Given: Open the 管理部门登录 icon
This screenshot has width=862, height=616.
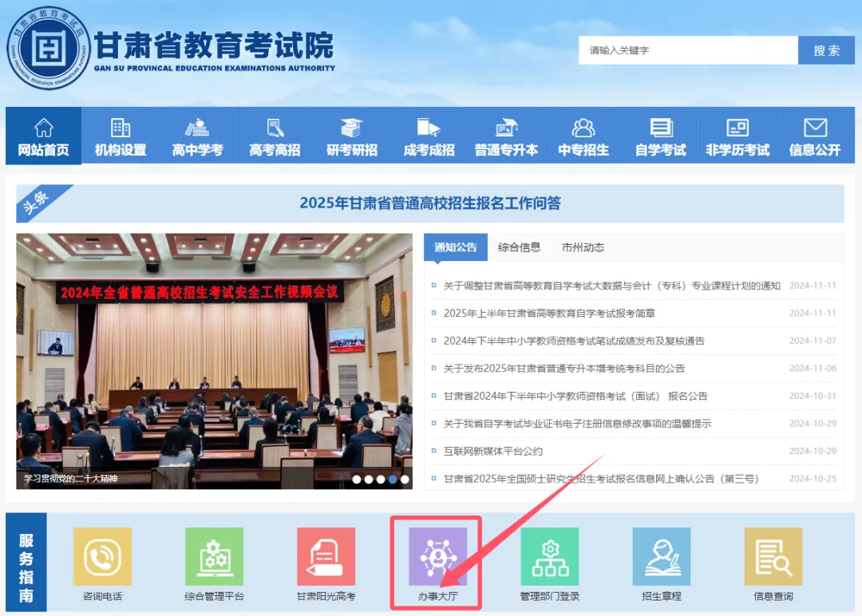Looking at the screenshot, I should click(x=549, y=556).
